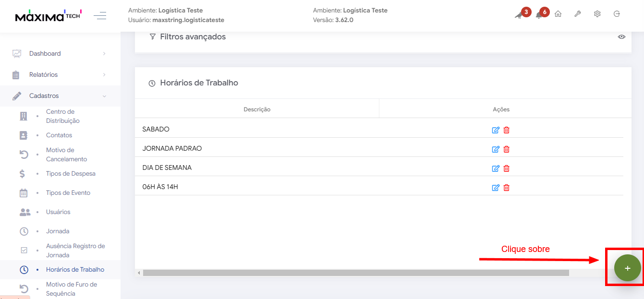Screen dimensions: 644x299
Task: Open Usuários in the sidebar
Action: click(58, 212)
